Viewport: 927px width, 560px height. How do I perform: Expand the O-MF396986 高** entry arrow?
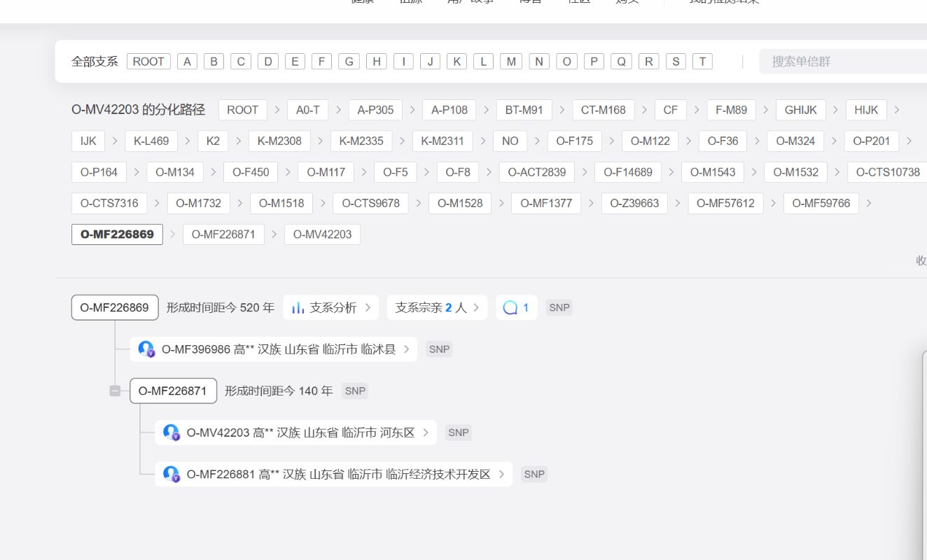coord(407,349)
